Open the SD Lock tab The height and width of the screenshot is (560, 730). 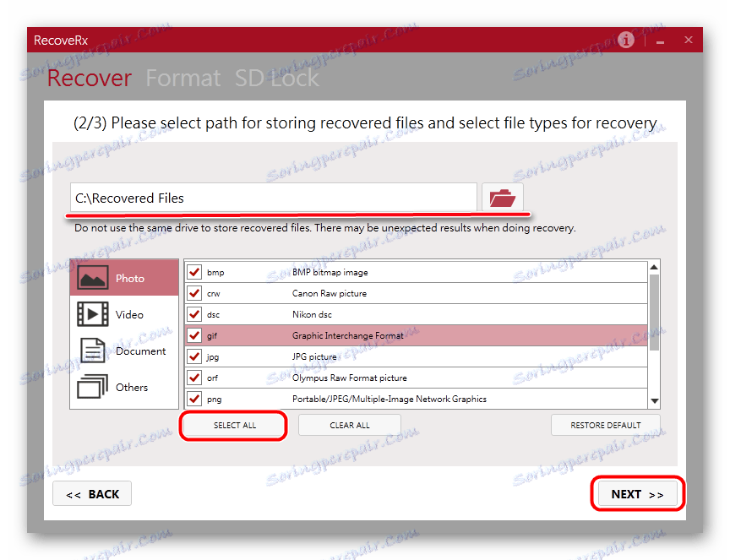(277, 78)
